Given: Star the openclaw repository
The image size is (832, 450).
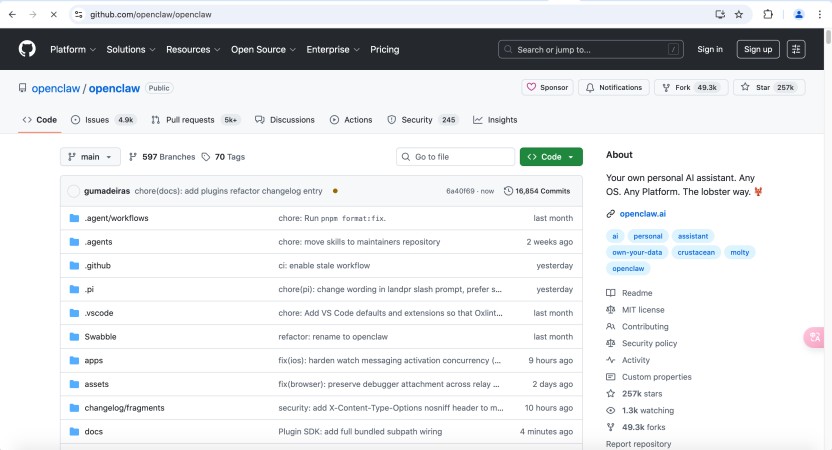Looking at the screenshot, I should coord(769,88).
